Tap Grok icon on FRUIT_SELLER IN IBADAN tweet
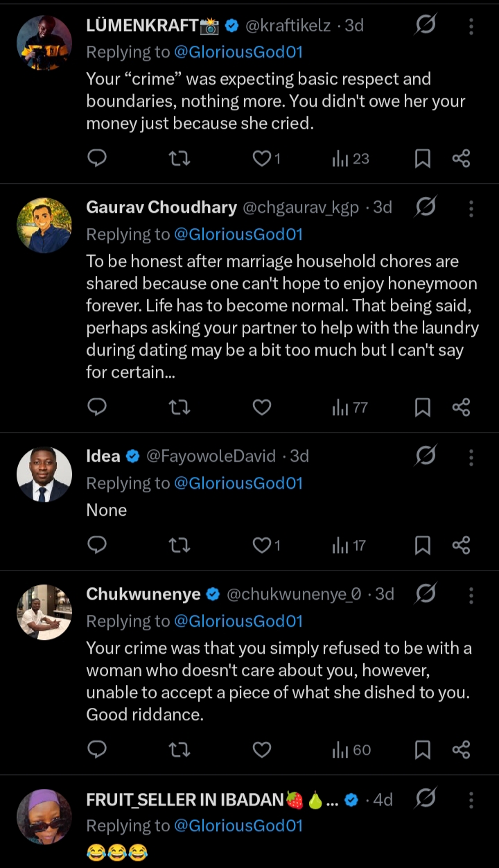 coord(426,799)
